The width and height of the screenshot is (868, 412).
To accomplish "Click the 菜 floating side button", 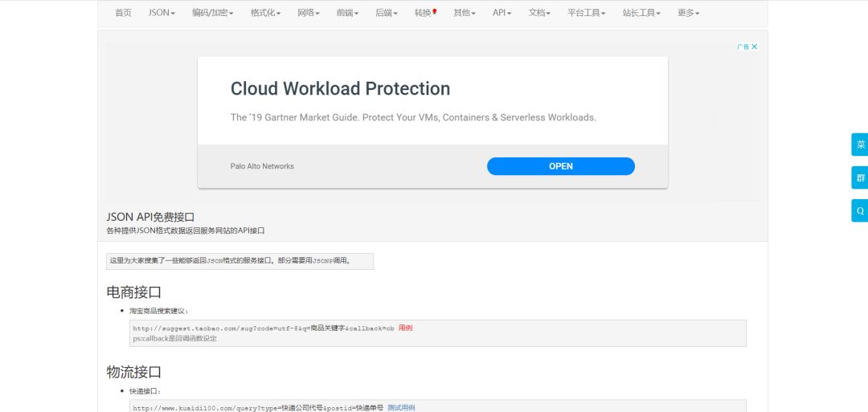I will pos(860,145).
